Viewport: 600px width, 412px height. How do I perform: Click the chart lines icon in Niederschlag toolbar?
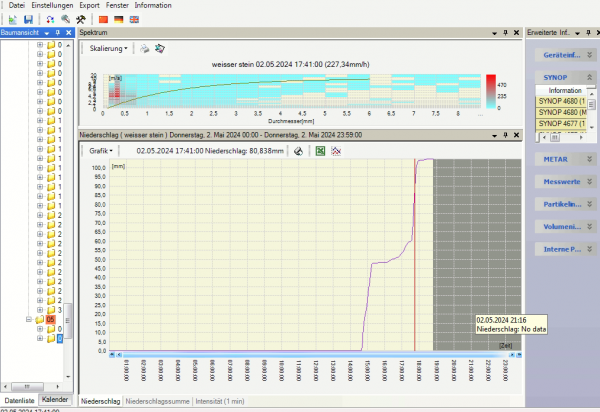(x=337, y=151)
